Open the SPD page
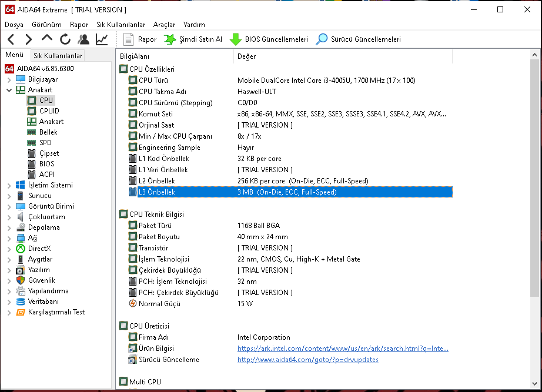542x392 pixels. pos(45,143)
